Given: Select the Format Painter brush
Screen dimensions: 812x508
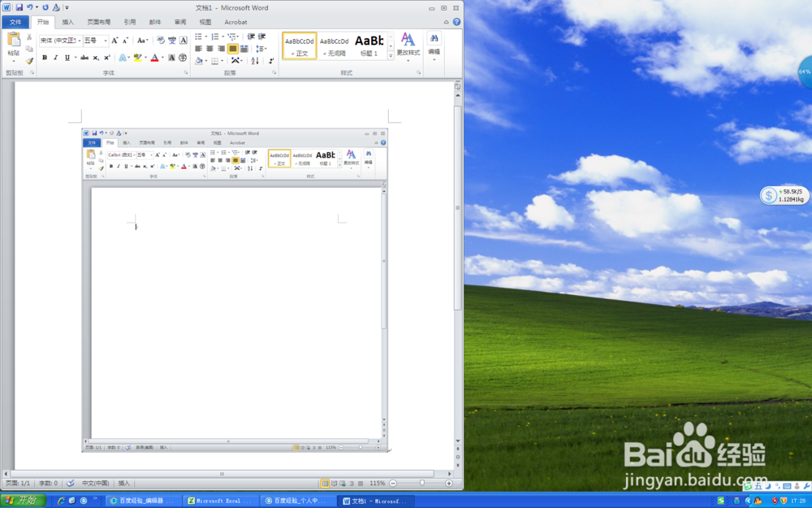Looking at the screenshot, I should (x=29, y=61).
